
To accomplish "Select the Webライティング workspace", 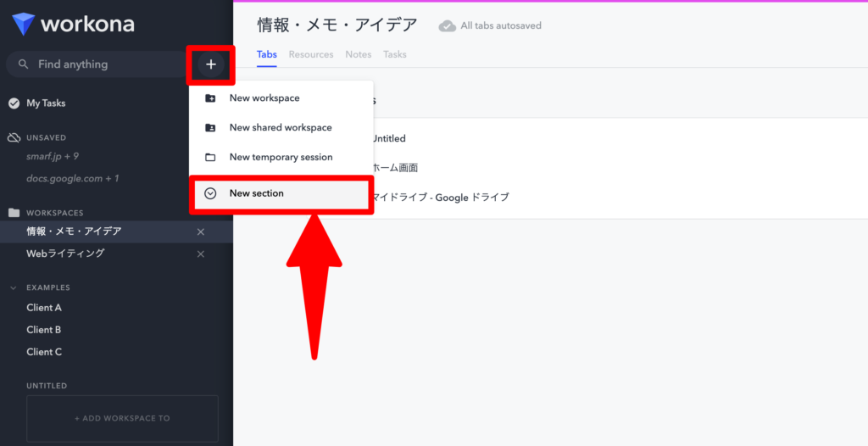I will 65,254.
